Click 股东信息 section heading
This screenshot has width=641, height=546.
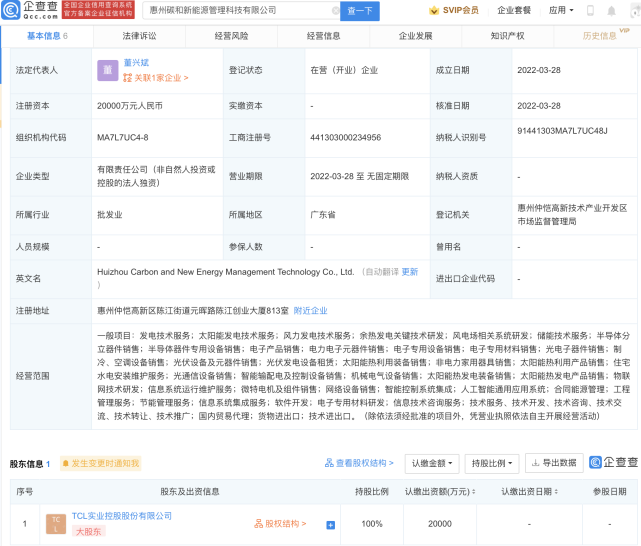pyautogui.click(x=26, y=464)
